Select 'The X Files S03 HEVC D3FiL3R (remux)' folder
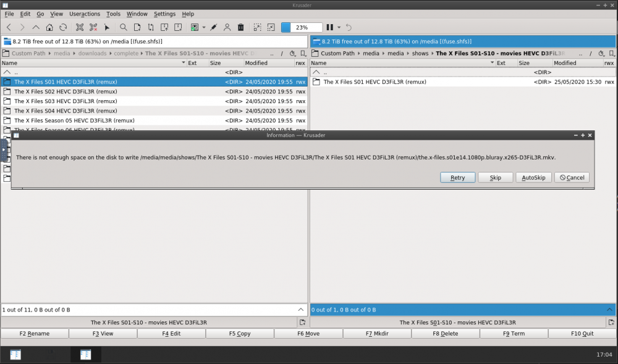Image resolution: width=618 pixels, height=364 pixels. tap(154, 101)
